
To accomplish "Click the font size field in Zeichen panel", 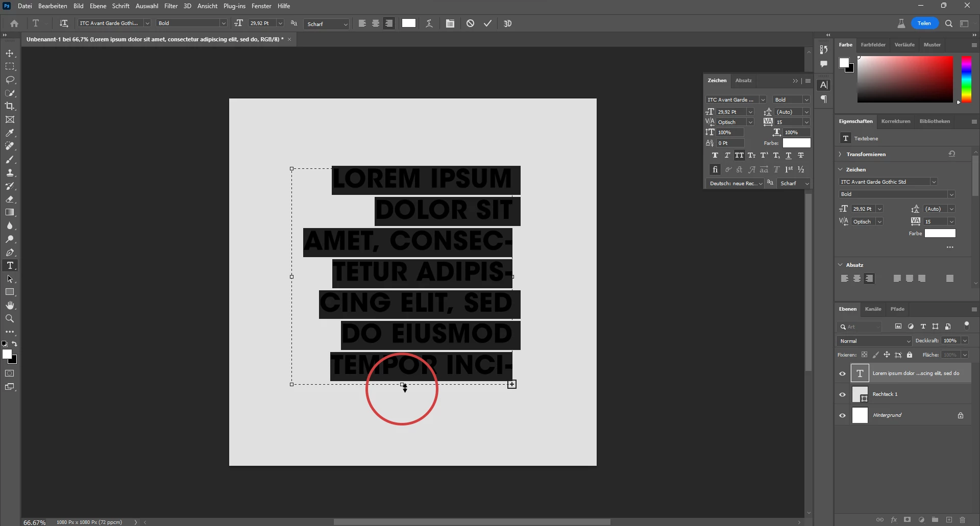I will [731, 112].
